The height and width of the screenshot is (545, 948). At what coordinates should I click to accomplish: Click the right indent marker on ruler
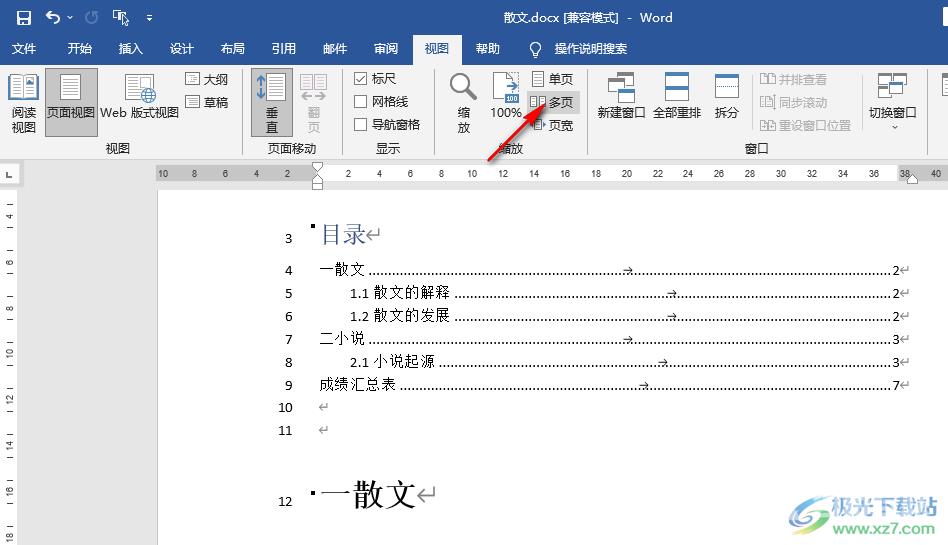pos(912,178)
